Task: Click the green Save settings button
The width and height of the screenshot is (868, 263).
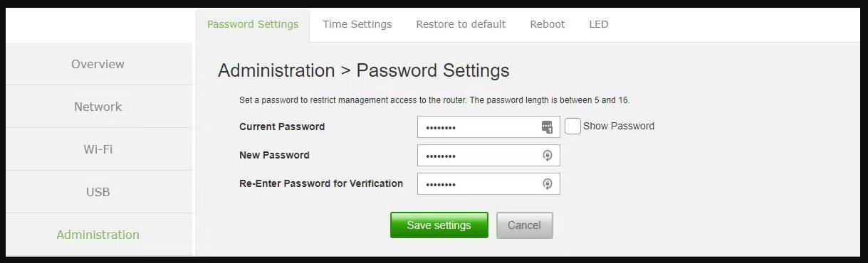Action: coord(439,225)
